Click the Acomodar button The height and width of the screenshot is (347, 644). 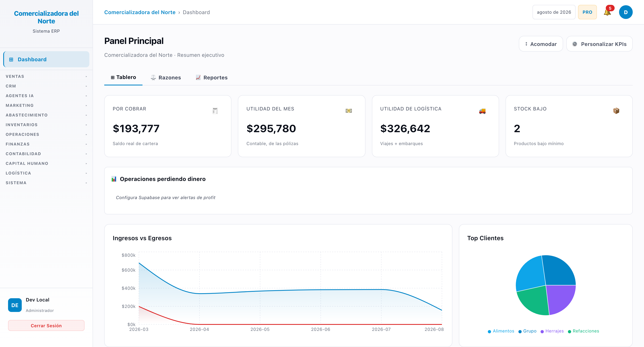tap(541, 44)
